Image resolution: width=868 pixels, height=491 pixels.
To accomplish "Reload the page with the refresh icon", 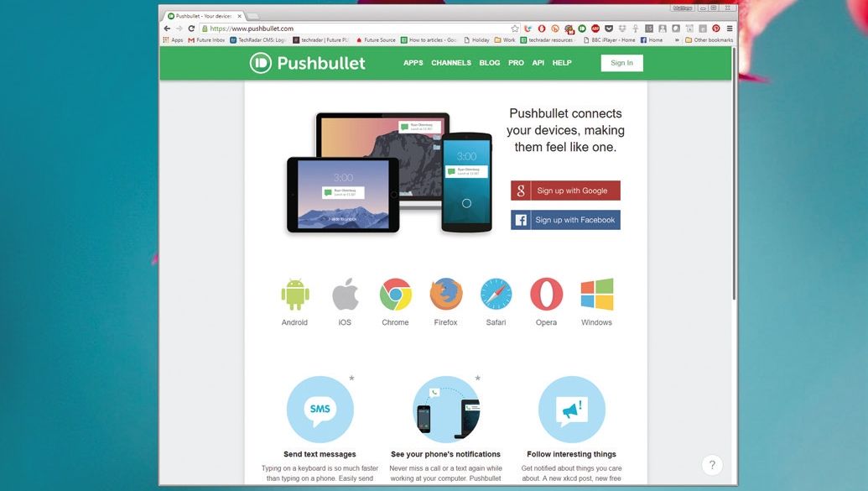I will 191,29.
